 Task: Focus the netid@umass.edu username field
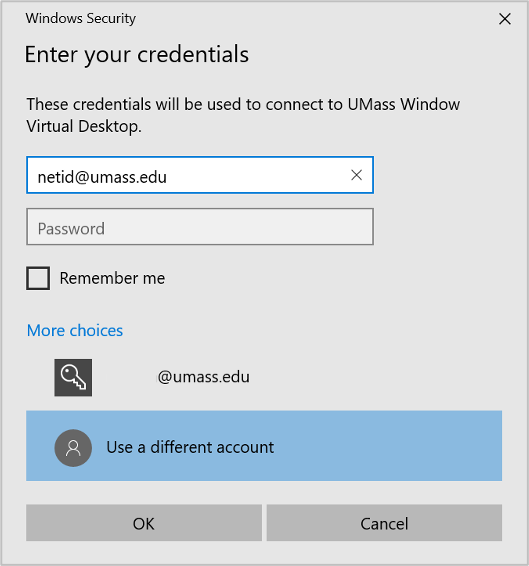(x=200, y=175)
